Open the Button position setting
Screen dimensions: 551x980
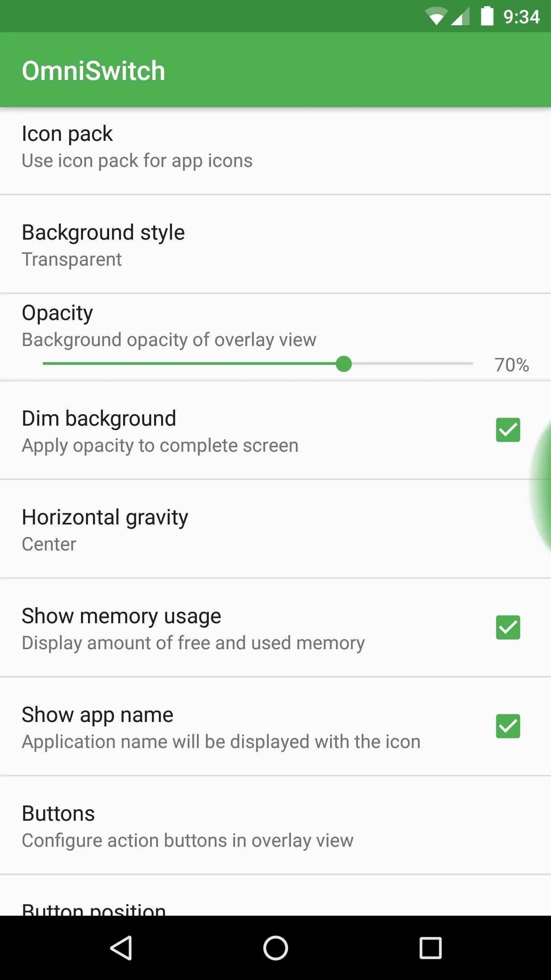[x=275, y=896]
